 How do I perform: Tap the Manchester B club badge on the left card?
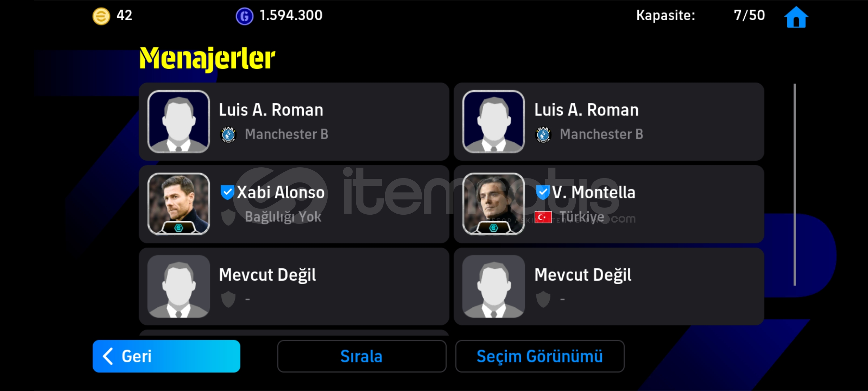click(228, 135)
